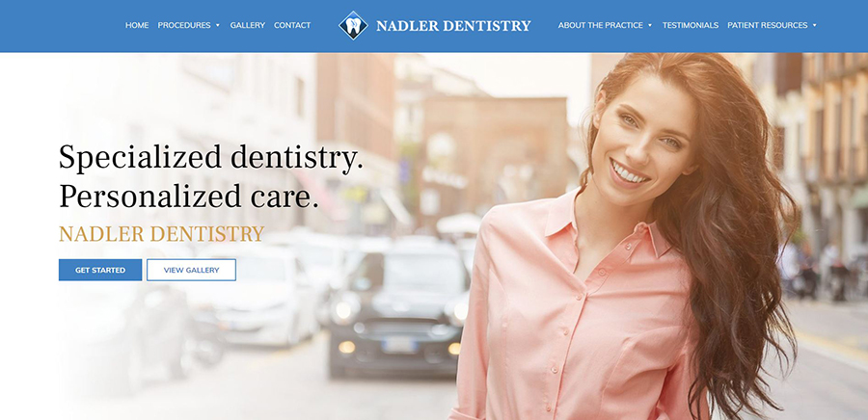
Task: Expand the About the Practice dropdown arrow
Action: tap(650, 25)
